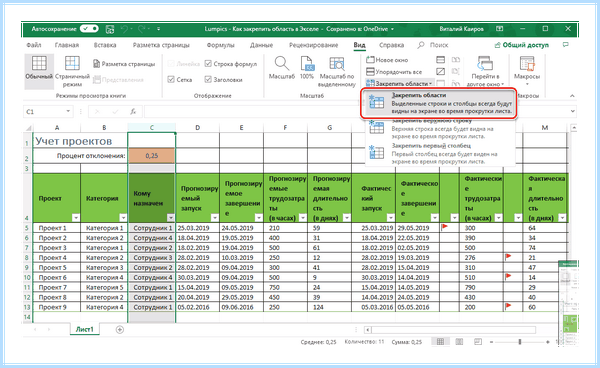Click the undo arrow in title bar

[124, 29]
